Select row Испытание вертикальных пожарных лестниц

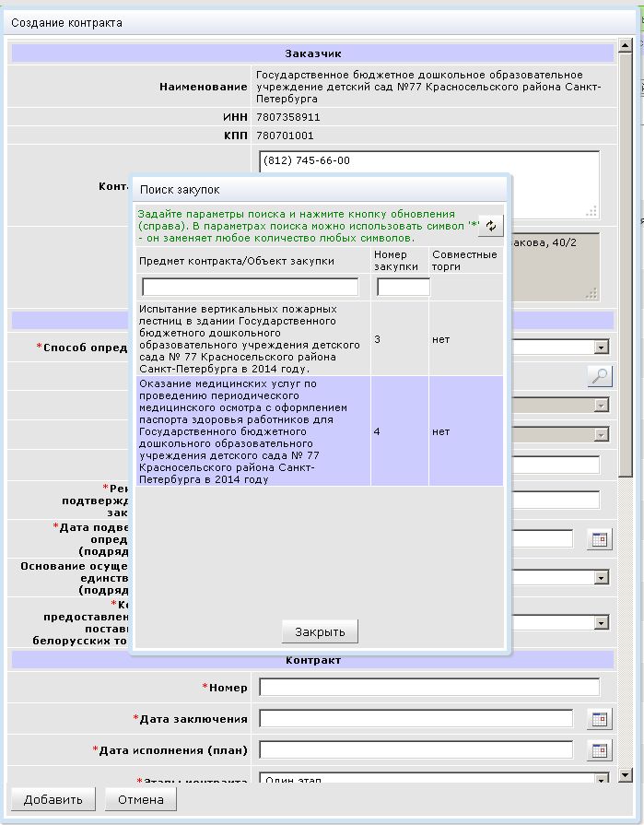click(320, 339)
